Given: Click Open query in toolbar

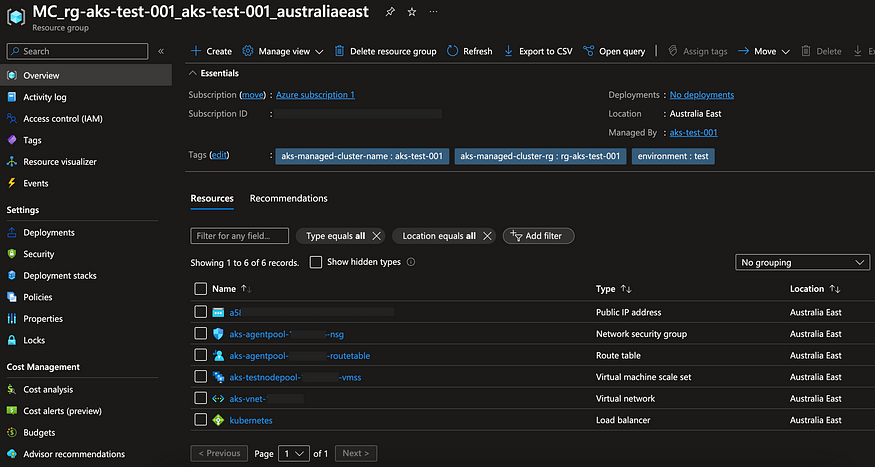Looking at the screenshot, I should point(614,51).
